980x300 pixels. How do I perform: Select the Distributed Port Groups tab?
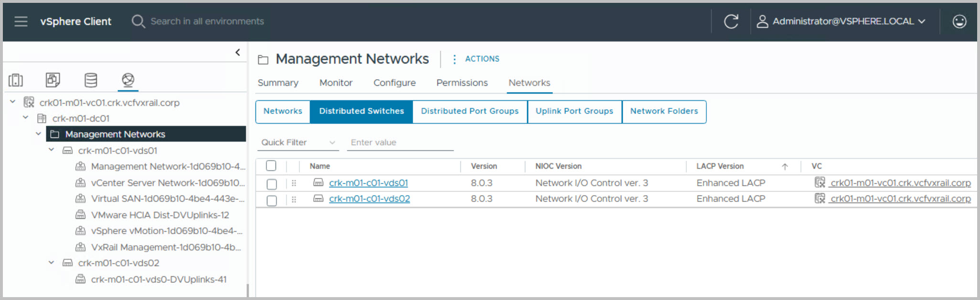469,111
